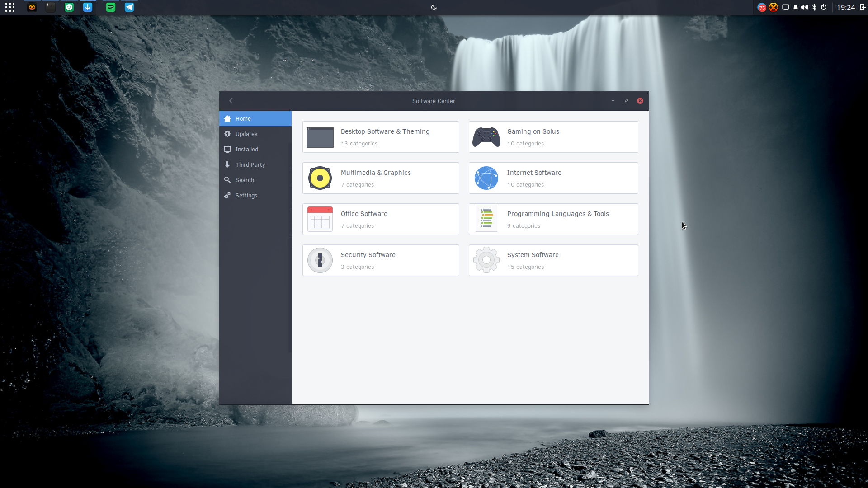868x488 pixels.
Task: Open the side panel toggle icon
Action: 863,7
